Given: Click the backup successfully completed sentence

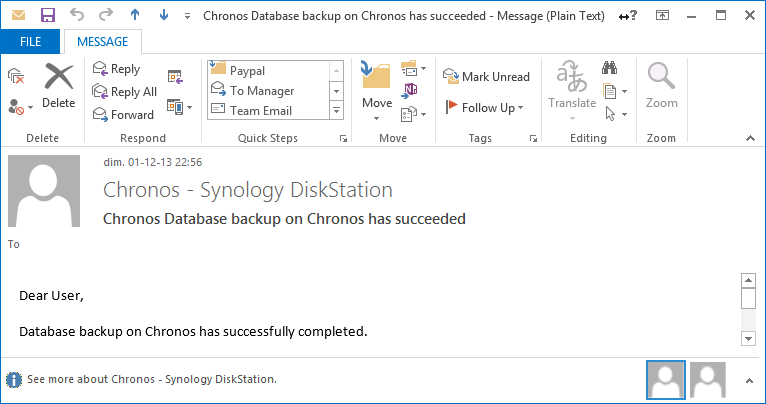Looking at the screenshot, I should pos(193,332).
